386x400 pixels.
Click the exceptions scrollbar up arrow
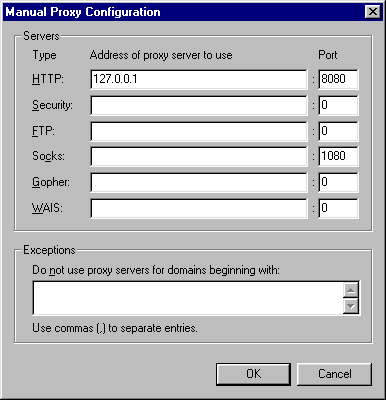[x=351, y=290]
